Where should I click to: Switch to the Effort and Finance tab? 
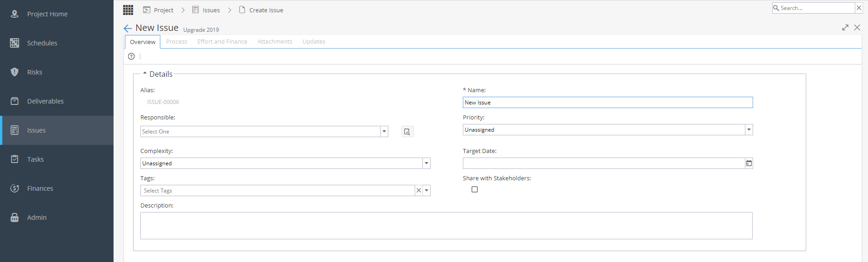222,41
